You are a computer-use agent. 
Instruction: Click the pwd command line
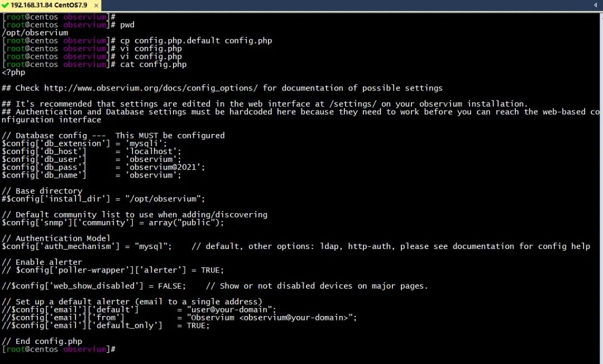pos(68,25)
